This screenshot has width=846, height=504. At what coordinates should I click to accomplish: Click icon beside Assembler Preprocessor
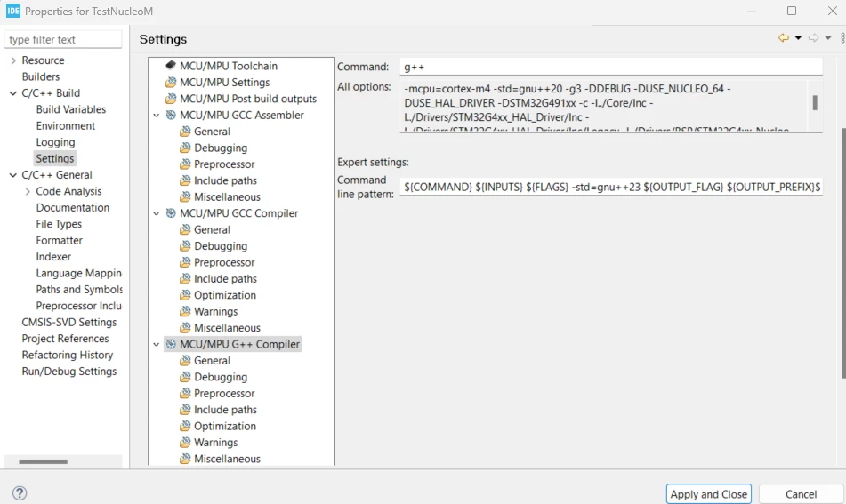click(x=185, y=164)
